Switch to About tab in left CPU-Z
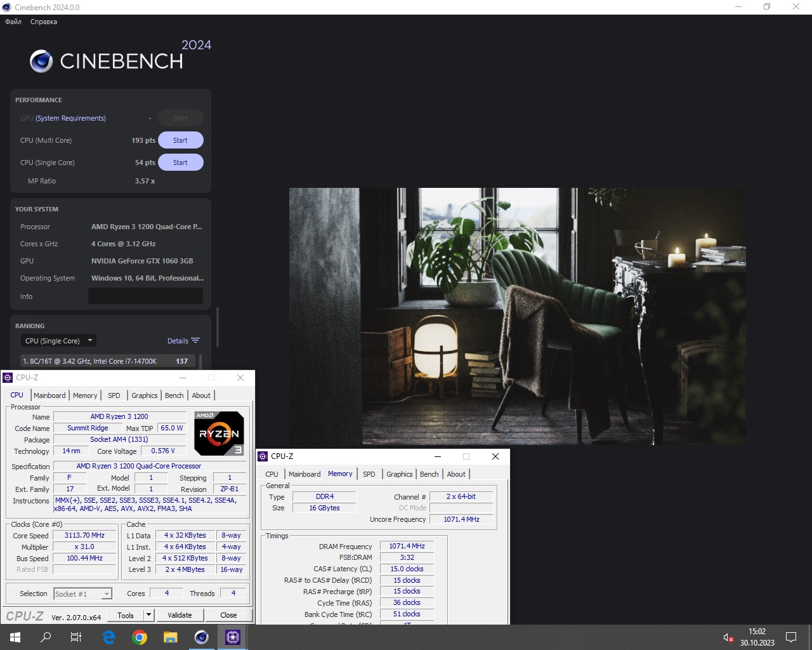812x650 pixels. point(201,395)
